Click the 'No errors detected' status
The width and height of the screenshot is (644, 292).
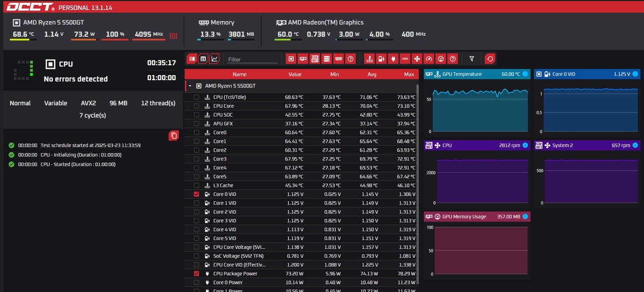[76, 79]
